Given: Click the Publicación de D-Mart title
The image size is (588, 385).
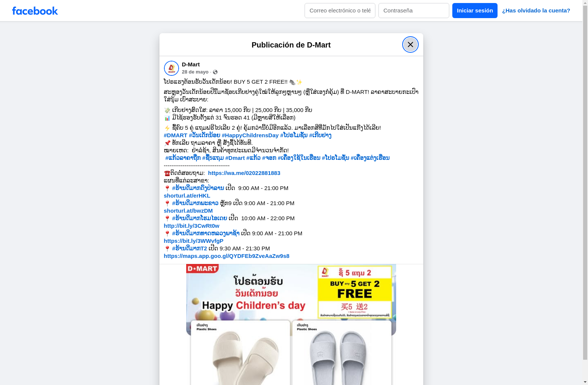Looking at the screenshot, I should pyautogui.click(x=291, y=45).
